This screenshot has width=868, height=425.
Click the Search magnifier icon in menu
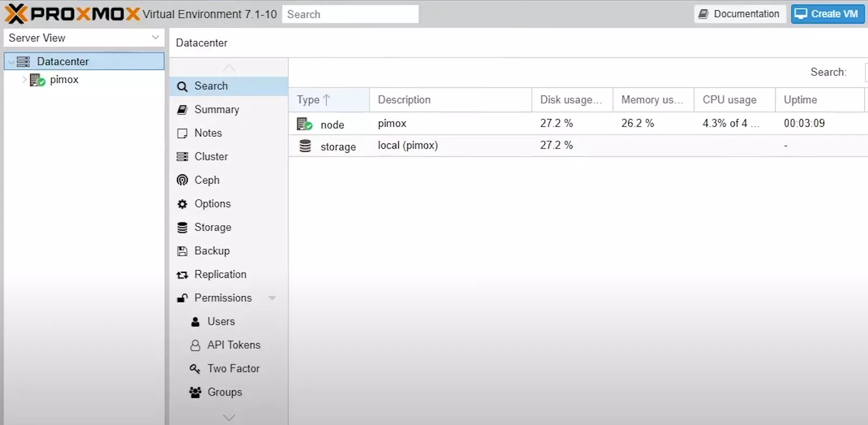[182, 86]
